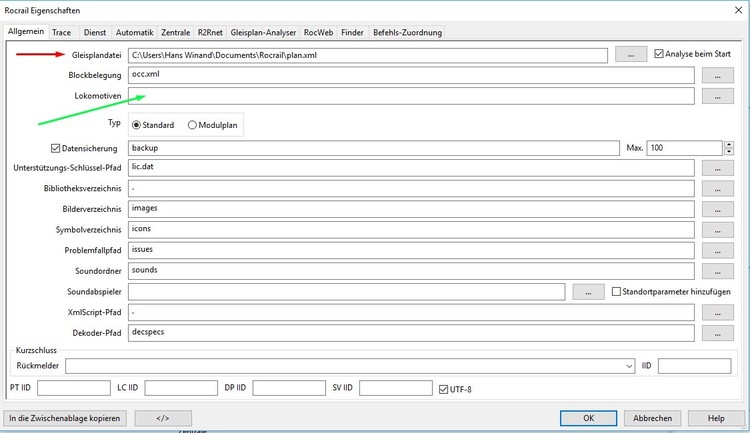Viewport: 750px width, 433px height.
Task: Click into the Lokomotiven text field
Action: 410,96
